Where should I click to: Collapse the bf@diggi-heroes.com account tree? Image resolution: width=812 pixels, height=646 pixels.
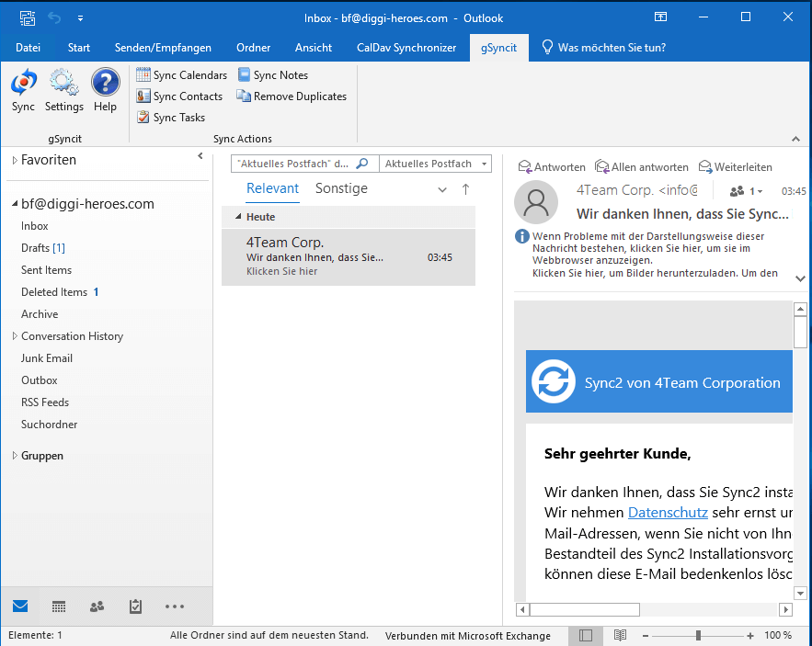click(x=15, y=204)
